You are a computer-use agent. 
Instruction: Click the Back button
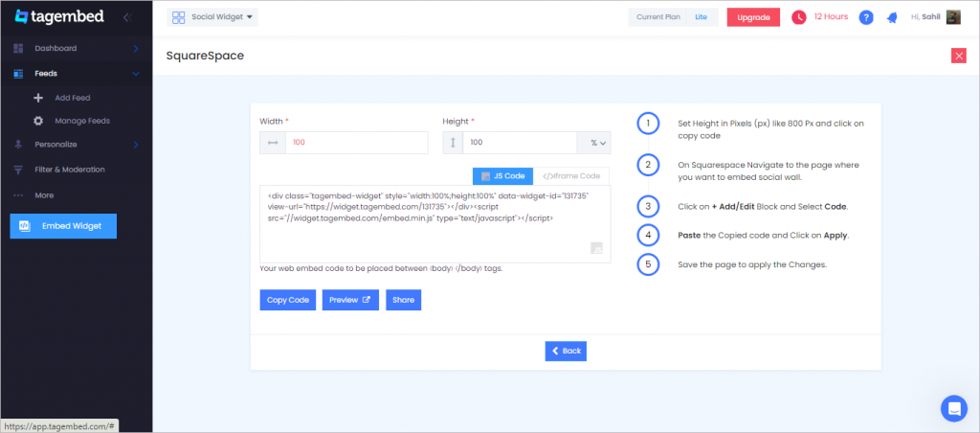click(566, 351)
